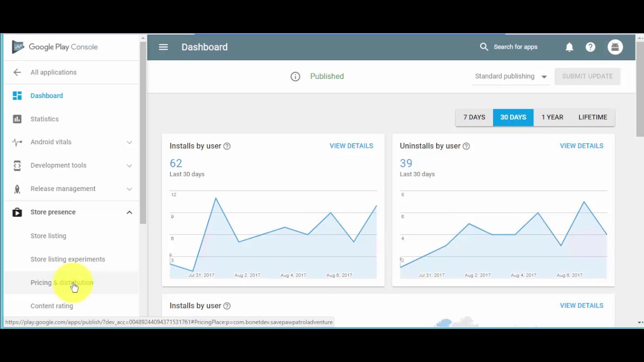Click the Store presence label

tap(53, 212)
